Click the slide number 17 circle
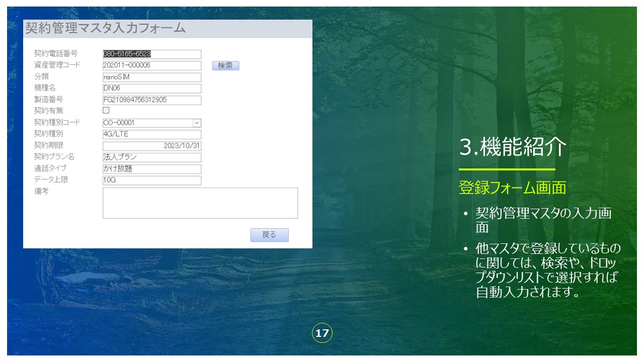The image size is (644, 362). [322, 333]
